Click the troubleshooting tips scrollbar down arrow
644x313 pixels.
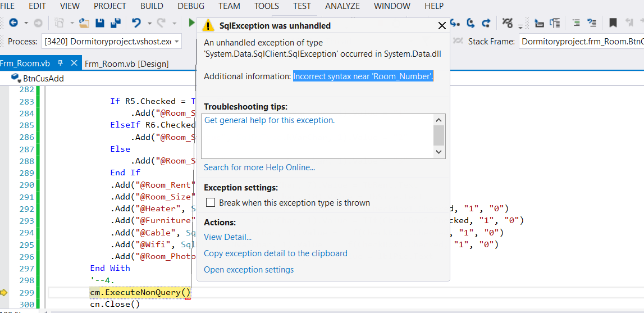pos(439,152)
